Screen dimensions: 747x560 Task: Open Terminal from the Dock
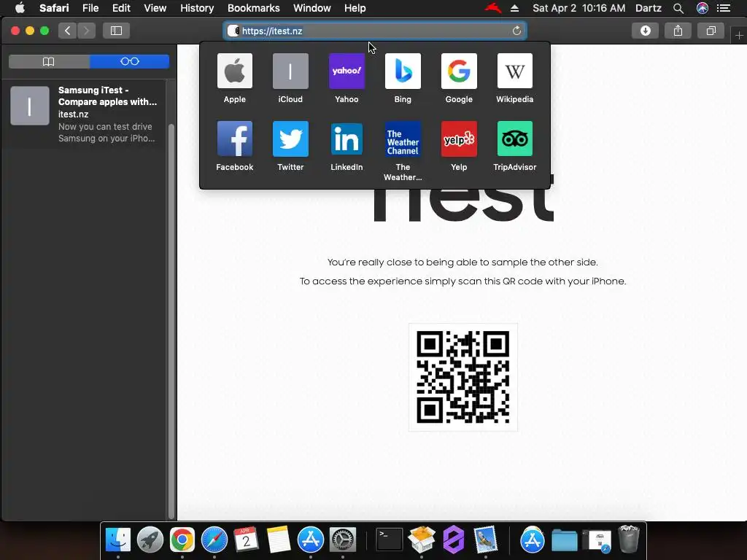(x=390, y=540)
